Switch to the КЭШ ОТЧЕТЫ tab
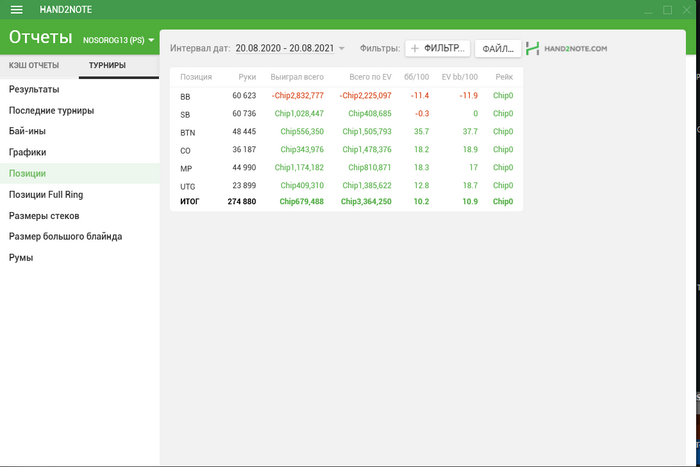This screenshot has width=700, height=467. click(x=34, y=65)
